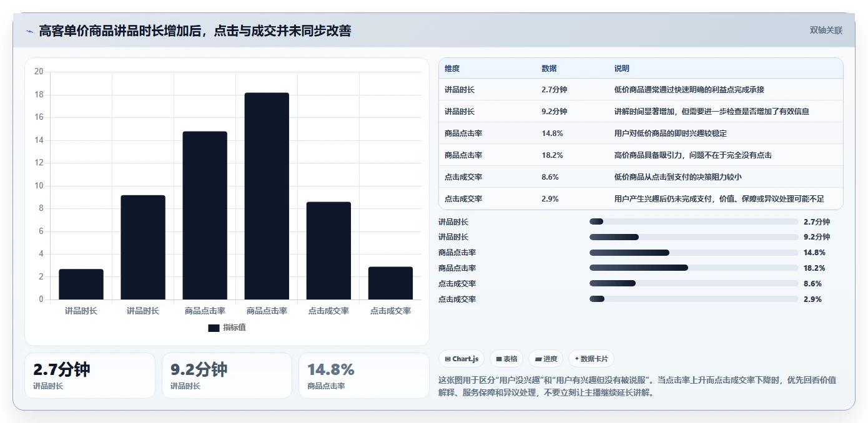
Task: Click the y-axis label 10
Action: coord(39,186)
